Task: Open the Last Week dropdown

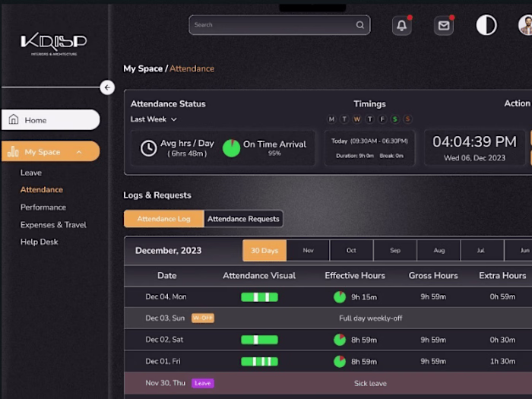Action: point(154,119)
